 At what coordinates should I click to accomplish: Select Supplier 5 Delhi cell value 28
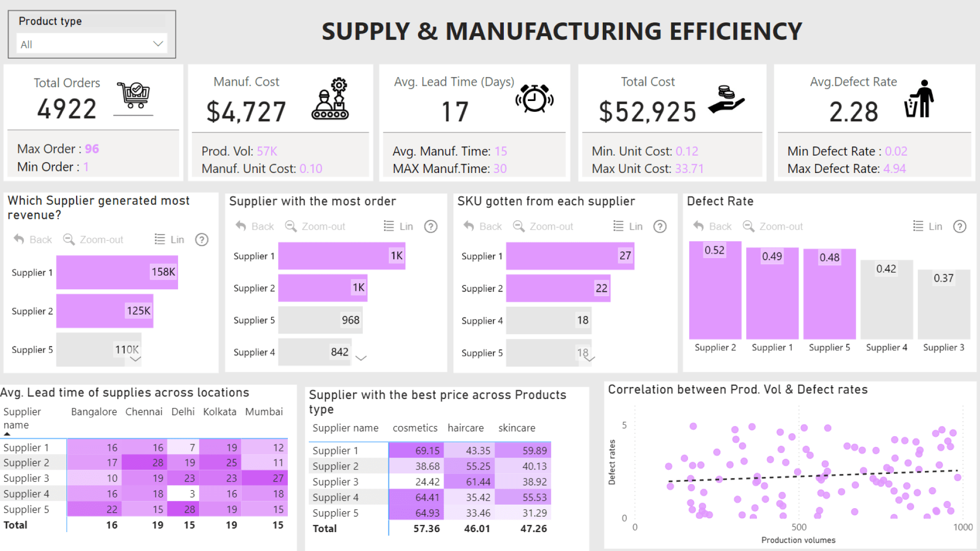184,509
